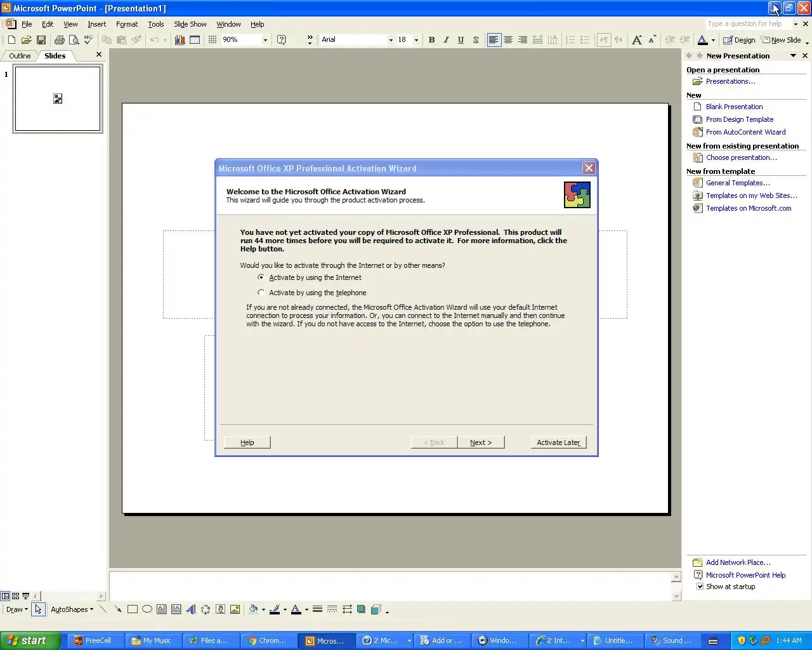Open the Format menu
The image size is (812, 650).
point(127,24)
